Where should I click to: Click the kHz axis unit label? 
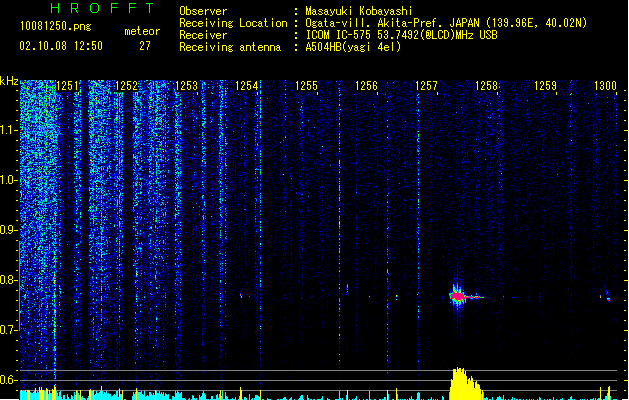[x=9, y=81]
